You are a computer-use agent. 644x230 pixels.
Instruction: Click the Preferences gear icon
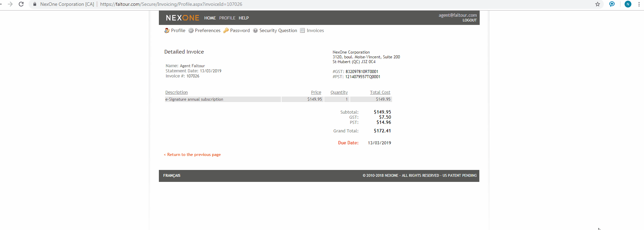[191, 30]
